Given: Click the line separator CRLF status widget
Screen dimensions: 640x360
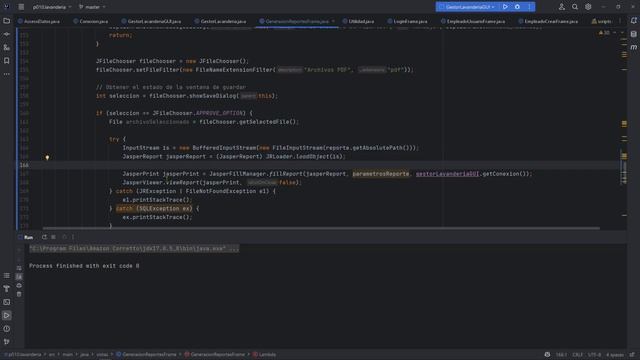Looking at the screenshot, I should (577, 355).
